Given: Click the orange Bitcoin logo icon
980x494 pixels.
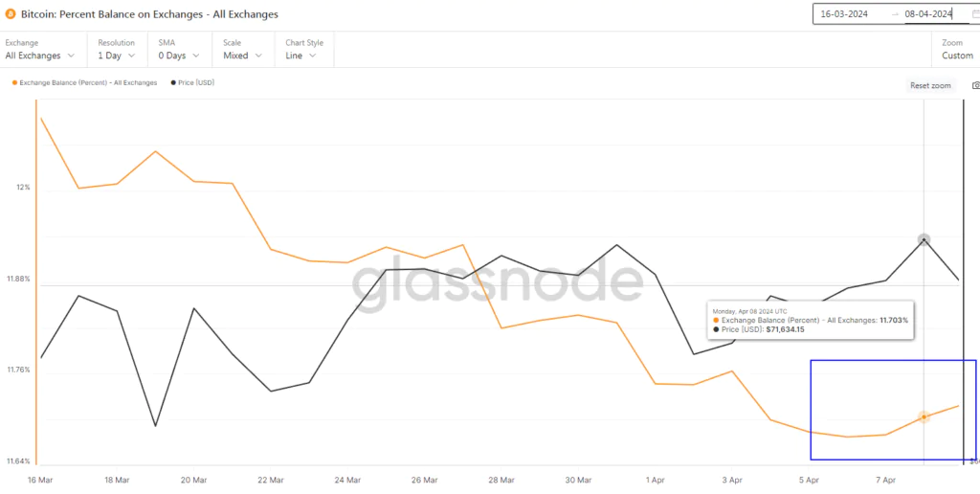Looking at the screenshot, I should coord(11,14).
